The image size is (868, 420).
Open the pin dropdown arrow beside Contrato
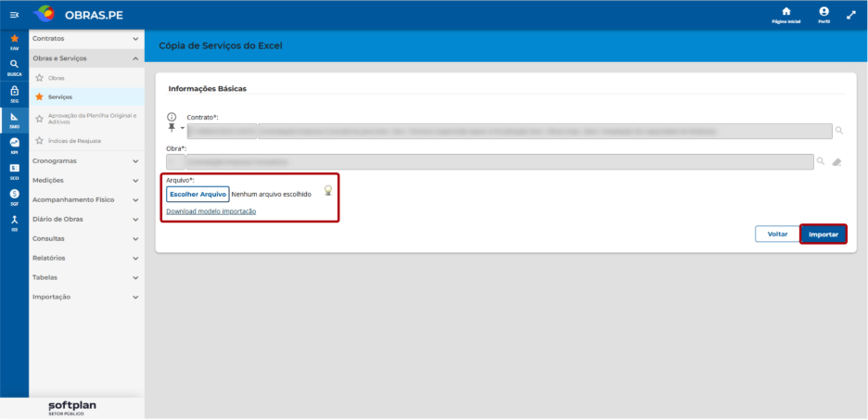(x=183, y=128)
